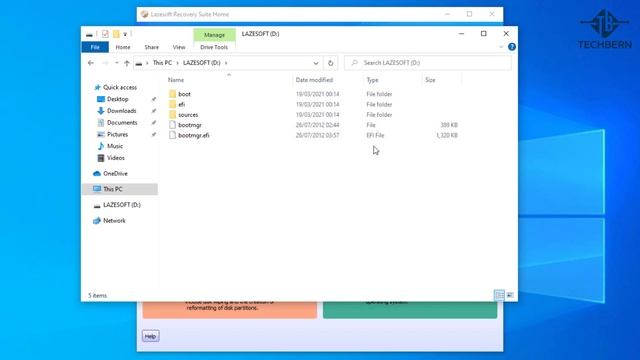Select This PC in navigation pane
640x360 pixels.
(120, 189)
